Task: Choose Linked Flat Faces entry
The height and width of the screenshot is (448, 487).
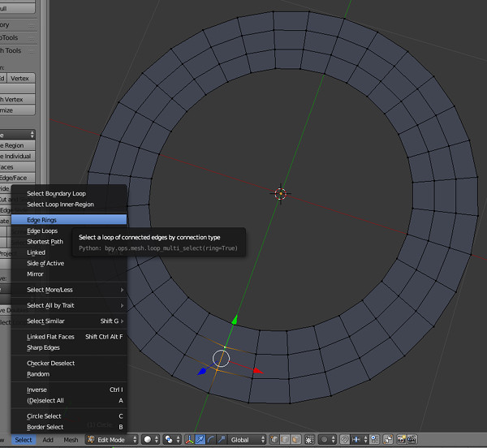Action: click(69, 337)
